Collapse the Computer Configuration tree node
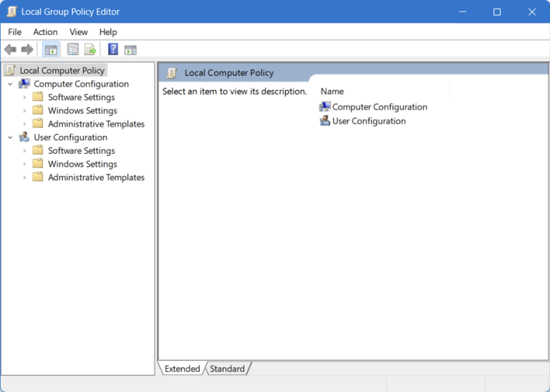Viewport: 550px width, 392px height. pyautogui.click(x=10, y=84)
